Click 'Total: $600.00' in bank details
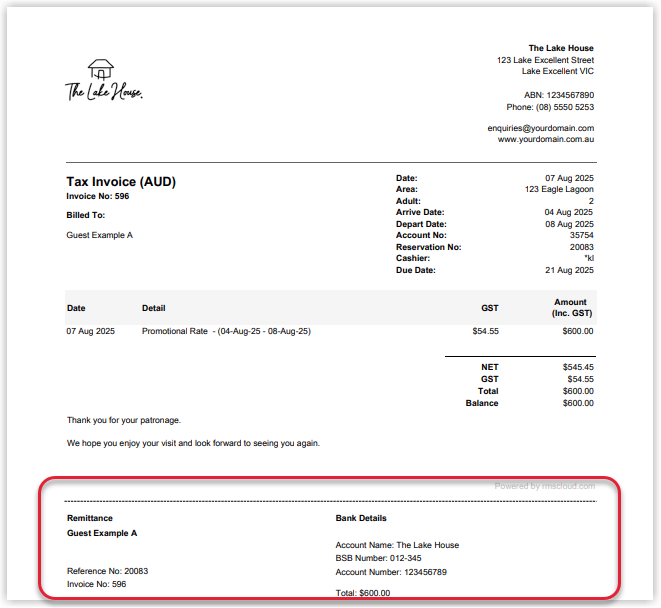Image resolution: width=661 pixels, height=608 pixels. coord(363,593)
